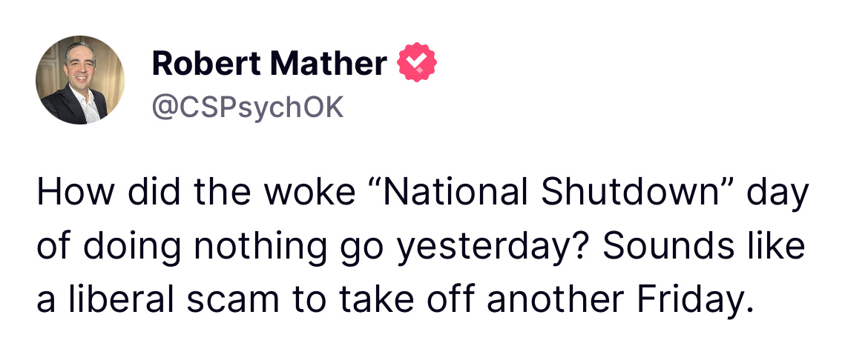Screen dimensions: 868x346
Task: Open the @CSPsychOK handle link
Action: click(x=248, y=107)
